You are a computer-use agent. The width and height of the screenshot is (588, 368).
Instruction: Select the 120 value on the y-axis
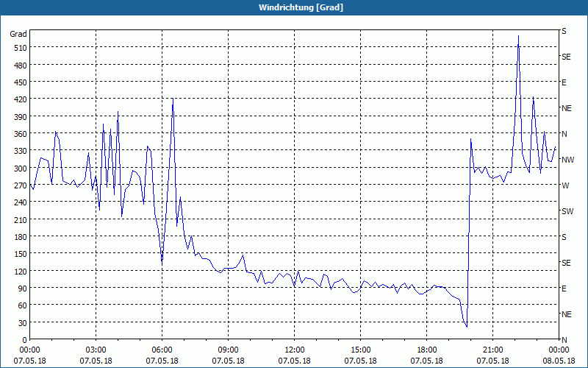pos(21,271)
